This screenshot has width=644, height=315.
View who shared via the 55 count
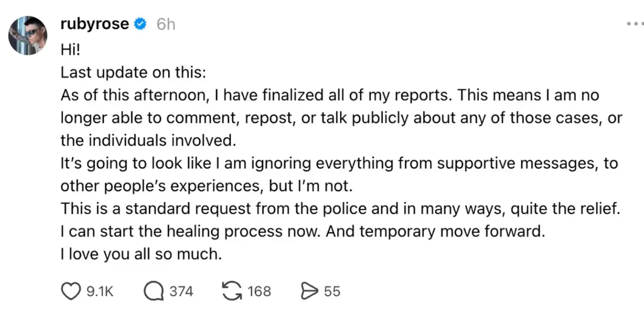tap(333, 291)
